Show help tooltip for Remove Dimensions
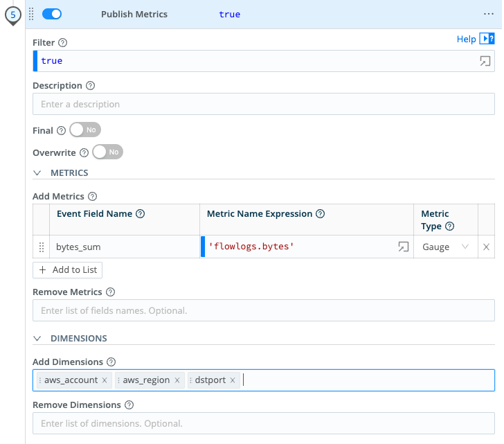Screen dimensions: 504x444 [129, 405]
